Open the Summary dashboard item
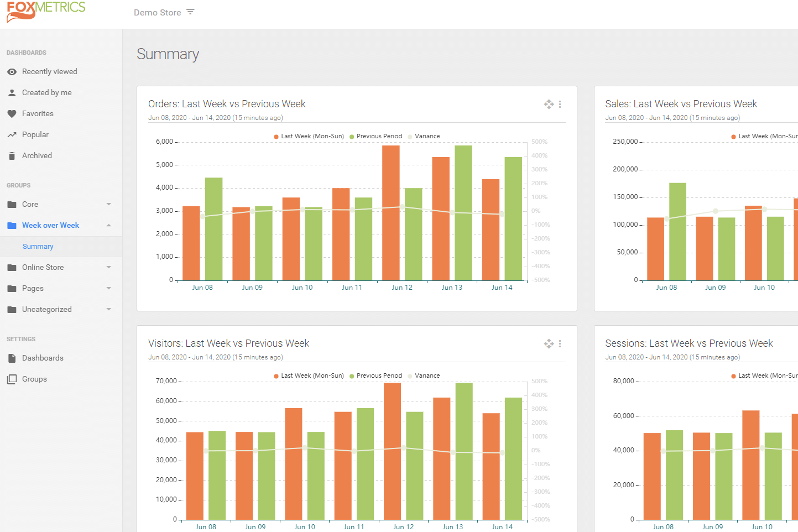This screenshot has width=798, height=532. point(38,246)
